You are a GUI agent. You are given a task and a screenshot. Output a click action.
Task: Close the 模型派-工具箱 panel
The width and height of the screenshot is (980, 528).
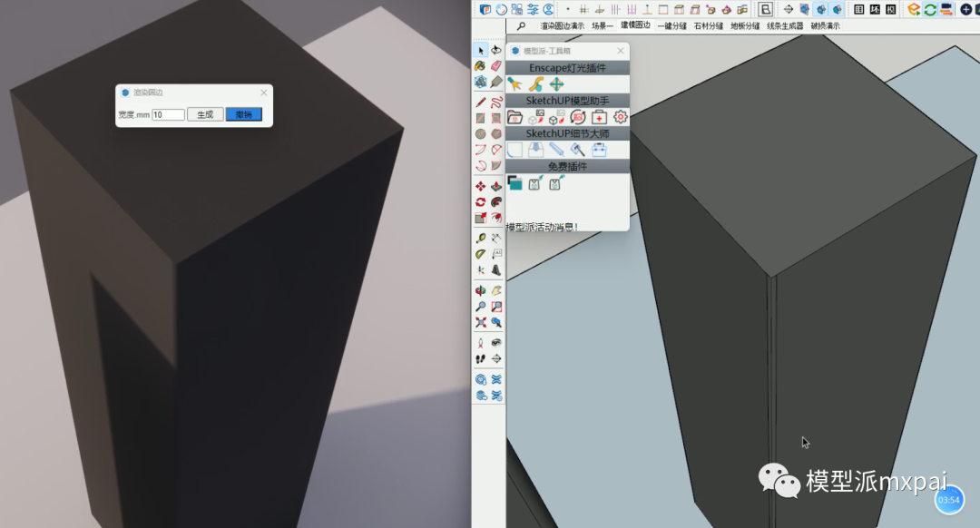(621, 51)
